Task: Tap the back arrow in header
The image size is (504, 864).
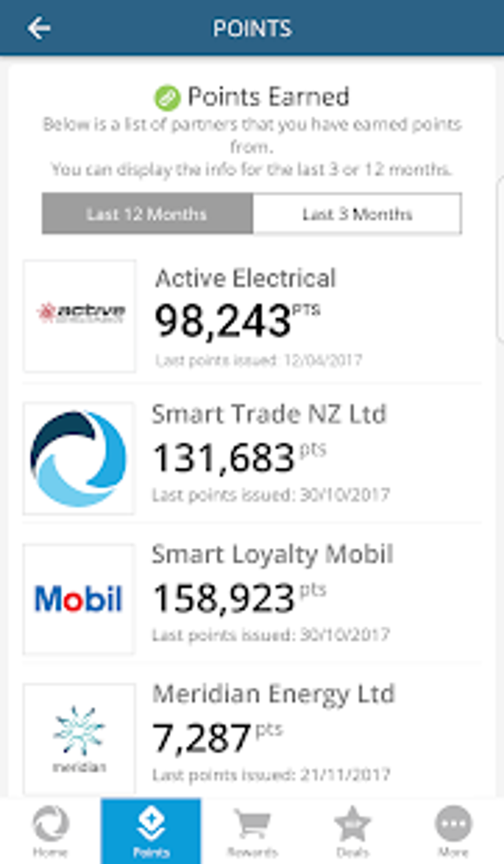Action: pyautogui.click(x=39, y=28)
